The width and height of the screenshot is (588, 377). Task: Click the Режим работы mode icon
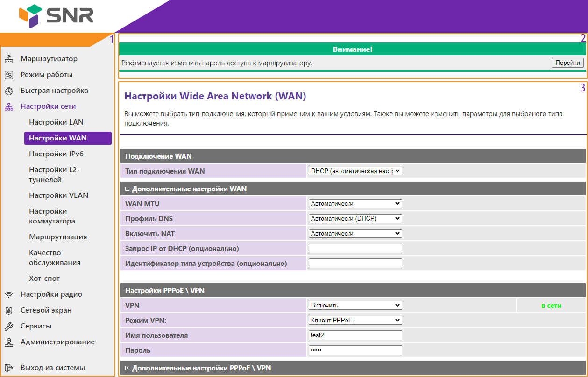(x=8, y=75)
